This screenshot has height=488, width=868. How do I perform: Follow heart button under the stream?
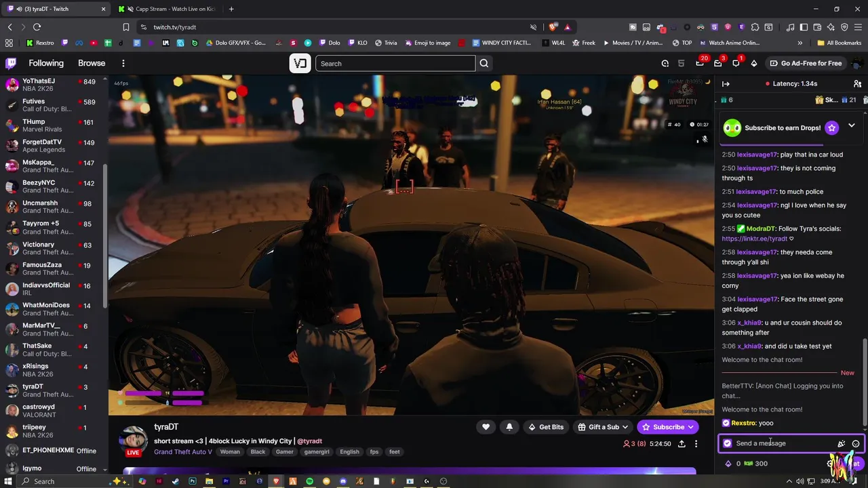click(x=486, y=427)
